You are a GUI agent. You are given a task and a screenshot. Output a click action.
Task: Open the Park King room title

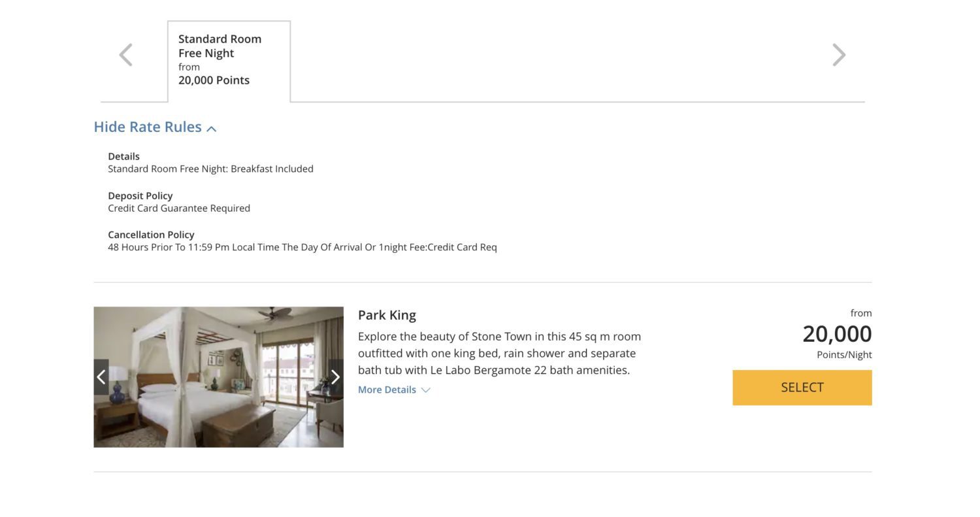tap(386, 314)
